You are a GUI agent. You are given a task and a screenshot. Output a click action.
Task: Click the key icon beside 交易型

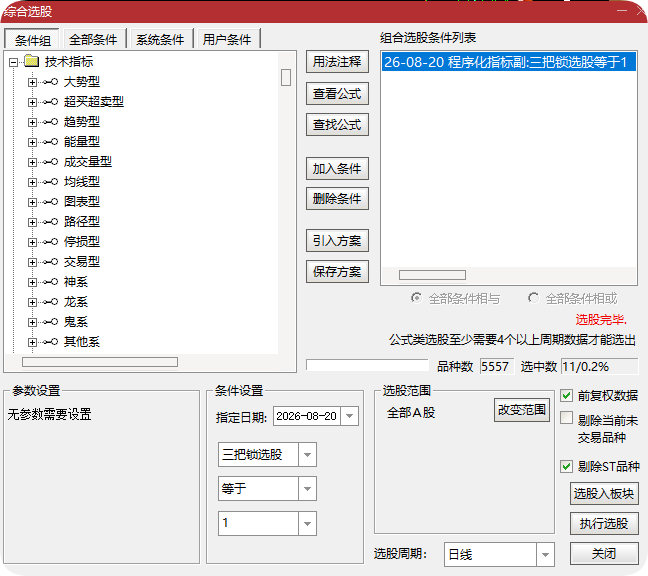50,262
